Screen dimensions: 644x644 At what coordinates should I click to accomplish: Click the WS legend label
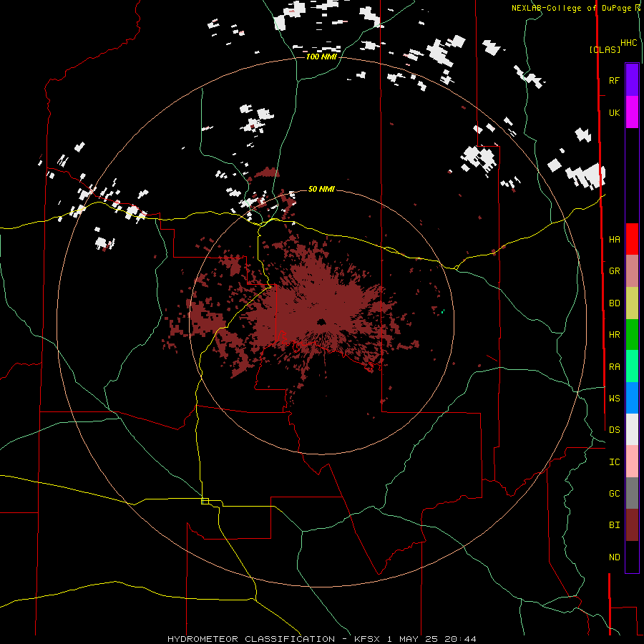coord(614,398)
